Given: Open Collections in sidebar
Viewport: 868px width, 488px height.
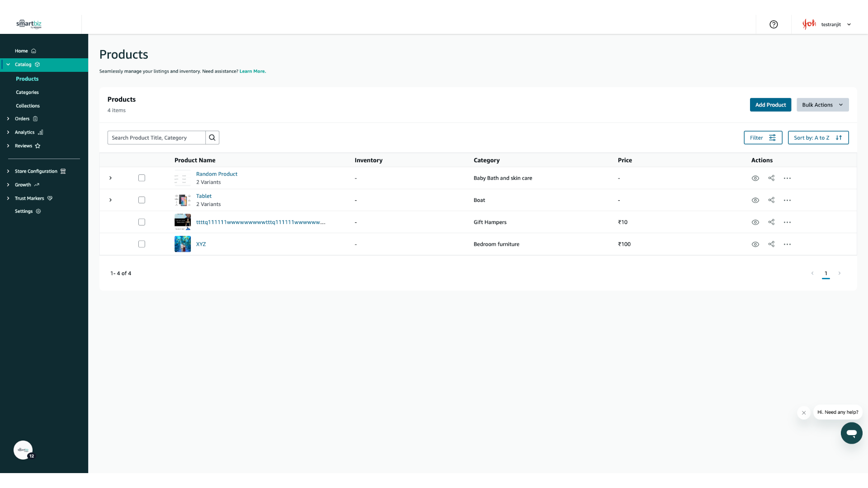Looking at the screenshot, I should (x=28, y=106).
